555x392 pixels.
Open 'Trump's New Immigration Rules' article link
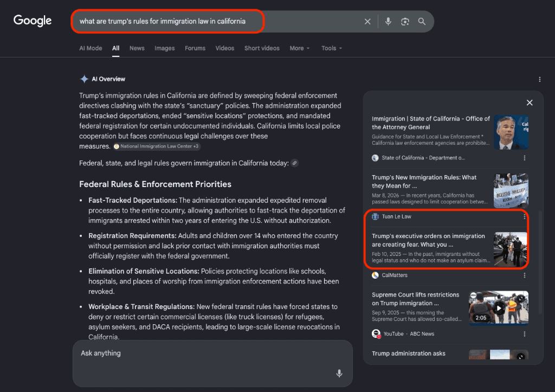(424, 182)
